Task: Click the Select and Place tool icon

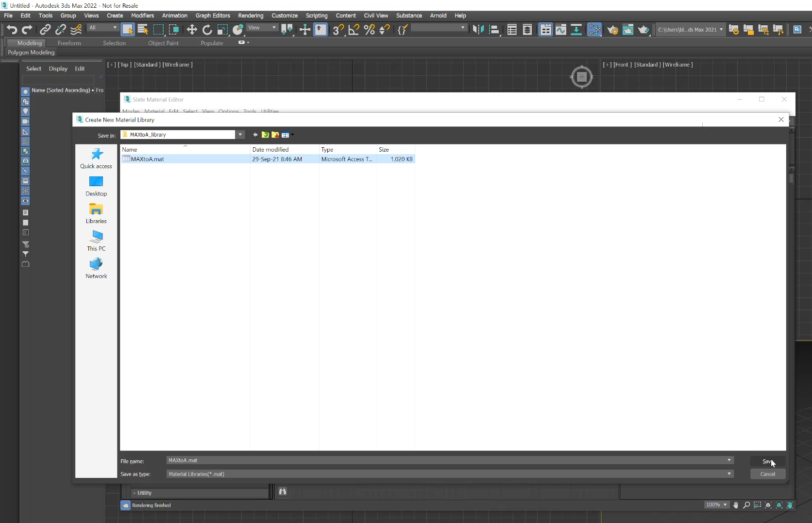Action: 238,30
